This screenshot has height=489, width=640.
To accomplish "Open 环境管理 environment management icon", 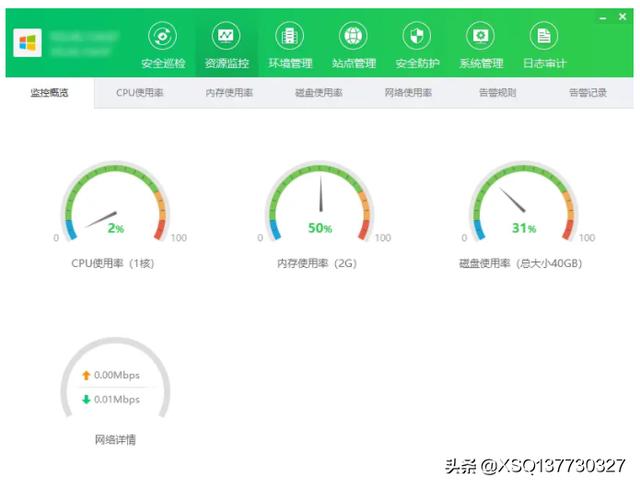I will [x=290, y=36].
